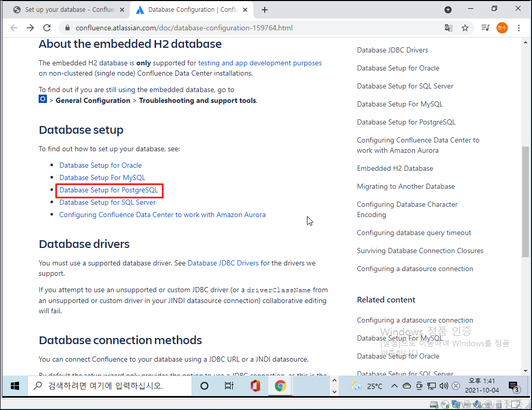Screen dimensions: 532x410
Task: Open a new browser tab
Action: tap(265, 10)
